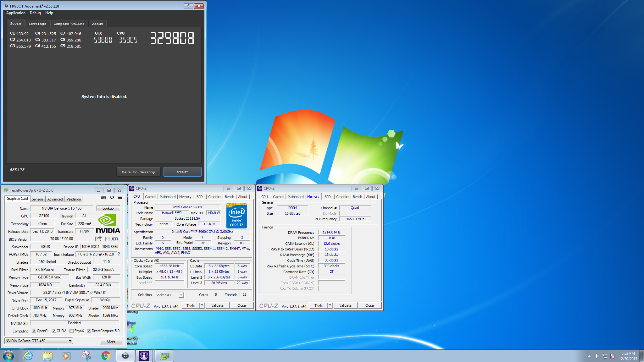Viewport: 644px width, 362px height.
Task: Click left CPU-Z window title icon
Action: click(x=132, y=188)
